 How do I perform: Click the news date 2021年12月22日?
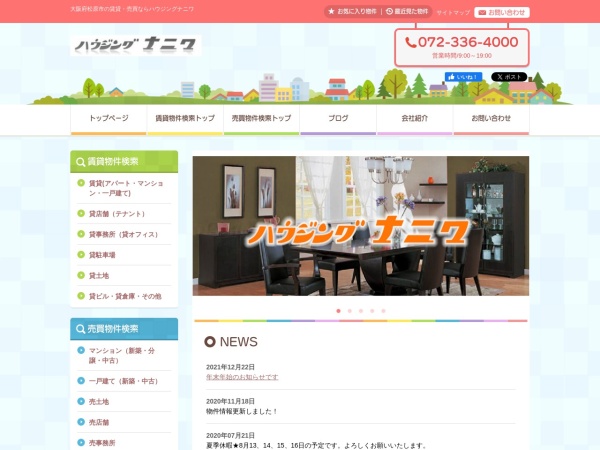(x=230, y=367)
